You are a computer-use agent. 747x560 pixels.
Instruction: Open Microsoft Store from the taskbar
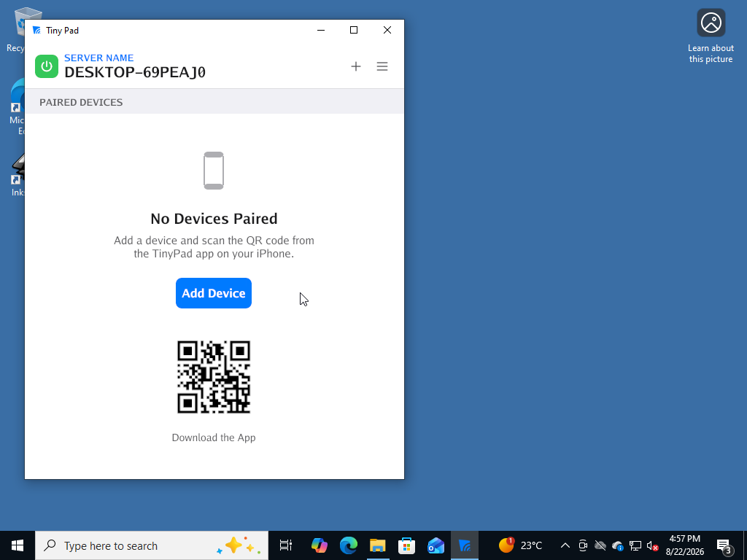coord(407,545)
